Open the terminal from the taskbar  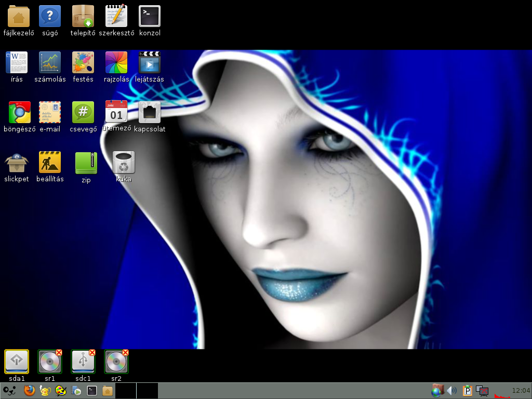coord(92,391)
